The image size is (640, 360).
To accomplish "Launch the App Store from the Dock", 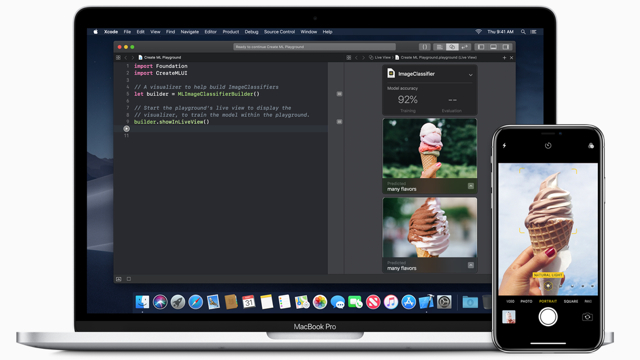I will click(x=409, y=302).
